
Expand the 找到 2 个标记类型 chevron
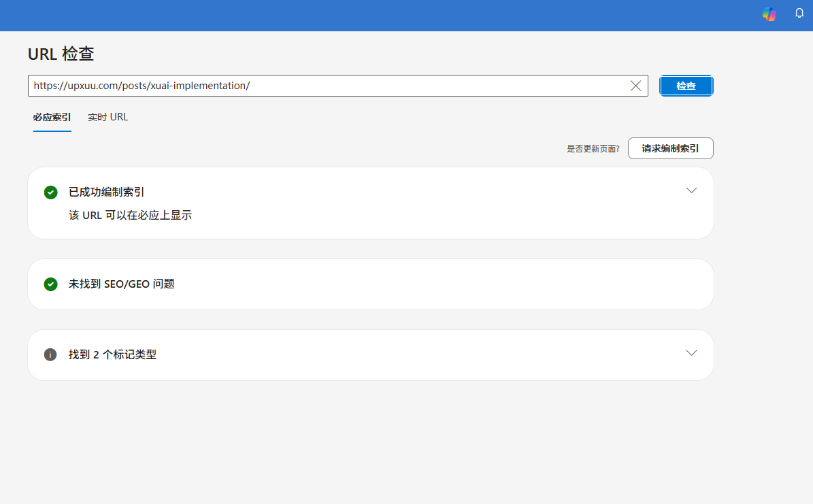(x=691, y=353)
